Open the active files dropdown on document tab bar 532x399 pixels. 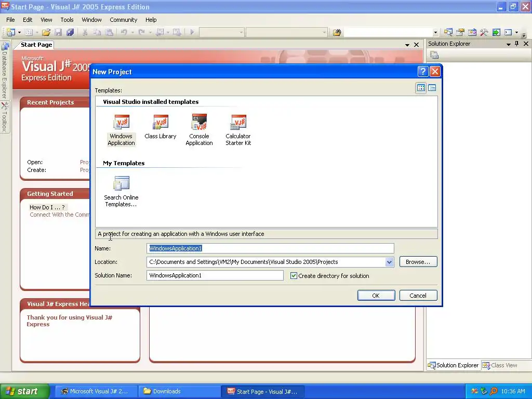407,45
